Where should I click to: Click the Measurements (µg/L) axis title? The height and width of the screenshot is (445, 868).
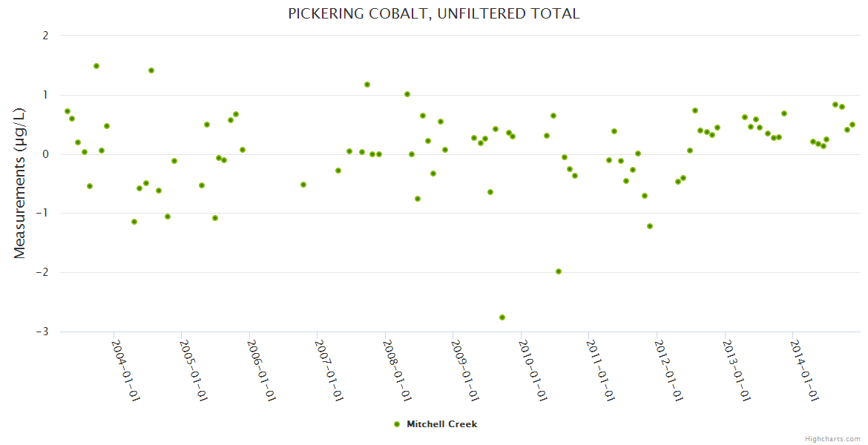[20, 183]
